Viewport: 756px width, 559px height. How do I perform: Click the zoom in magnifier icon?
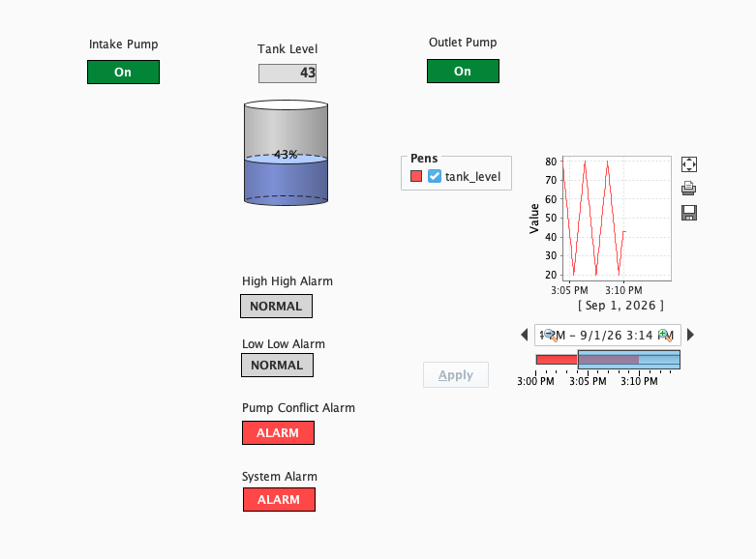pyautogui.click(x=665, y=335)
